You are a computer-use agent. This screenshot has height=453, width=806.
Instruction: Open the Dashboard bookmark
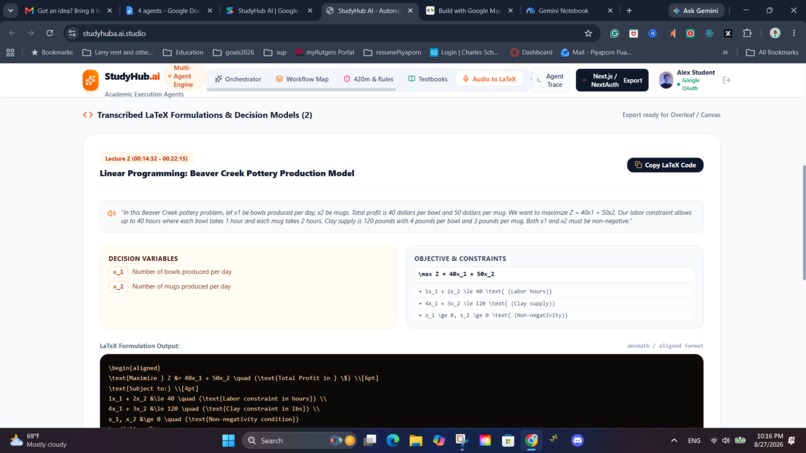click(x=532, y=52)
